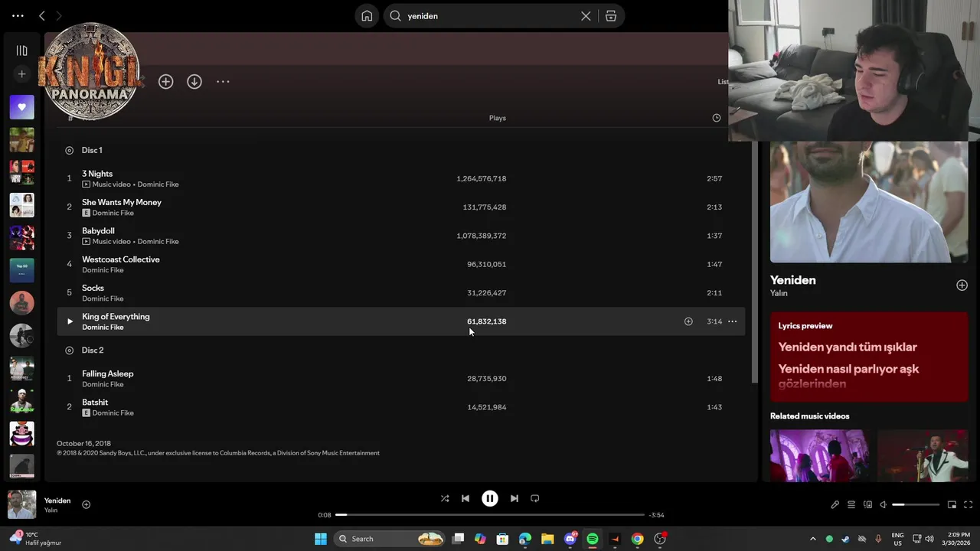Screen dimensions: 980x551
Task: Open artist Yalın in Now Playing panel
Action: click(779, 293)
